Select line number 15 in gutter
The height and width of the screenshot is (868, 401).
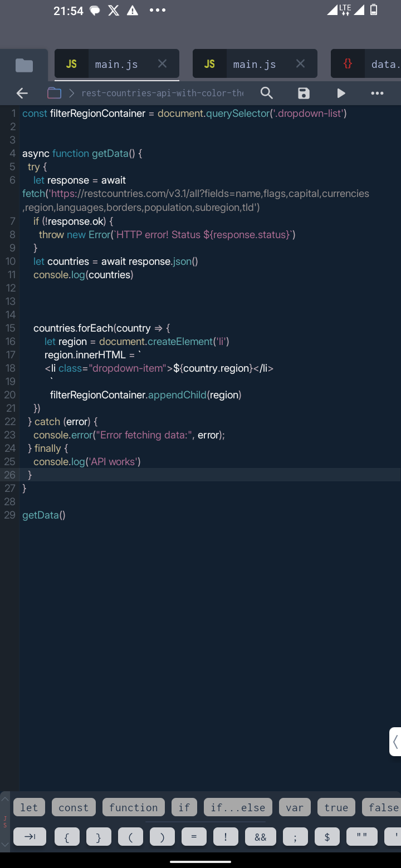(10, 328)
